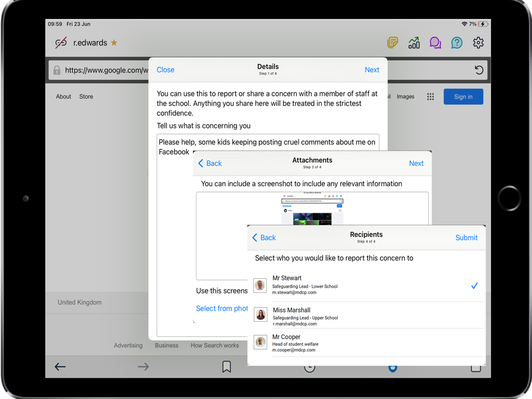The image size is (532, 399).
Task: Click the r.edwards username label
Action: 90,43
